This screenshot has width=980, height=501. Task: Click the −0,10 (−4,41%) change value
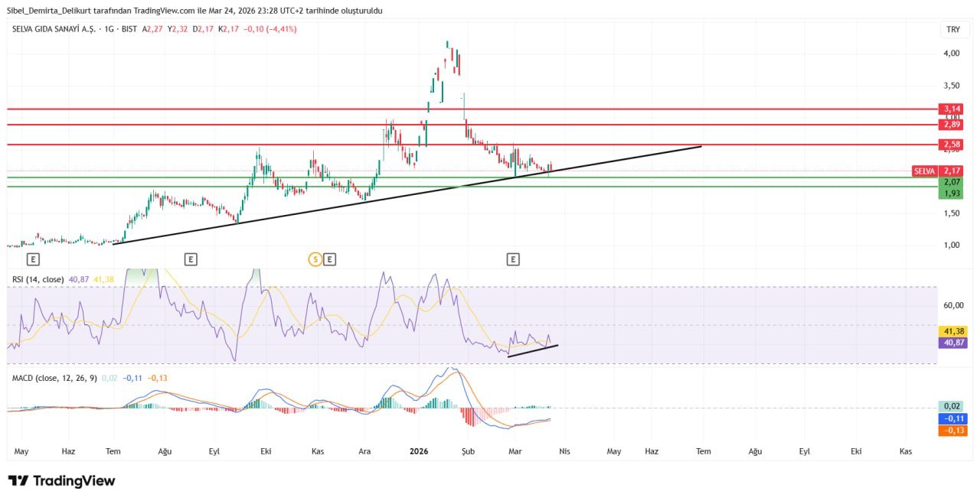click(270, 29)
